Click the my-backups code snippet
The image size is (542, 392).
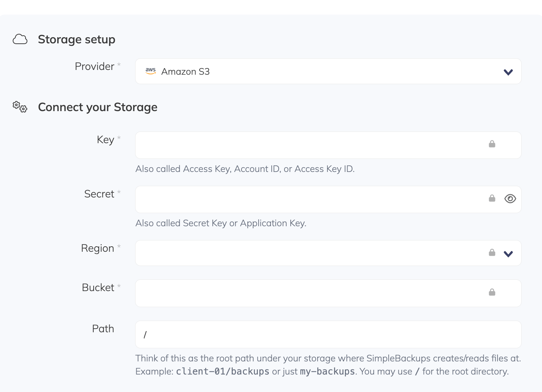(327, 371)
